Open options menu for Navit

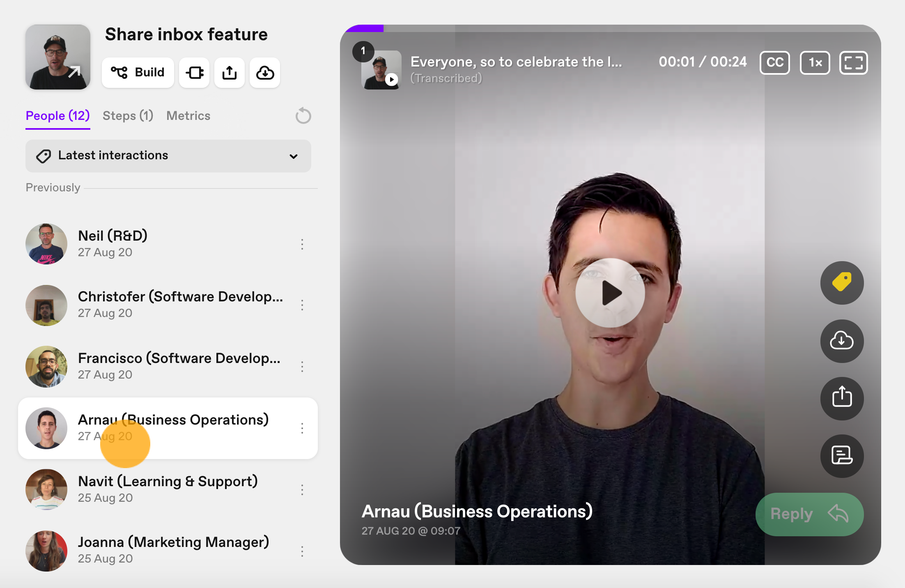[x=302, y=490]
